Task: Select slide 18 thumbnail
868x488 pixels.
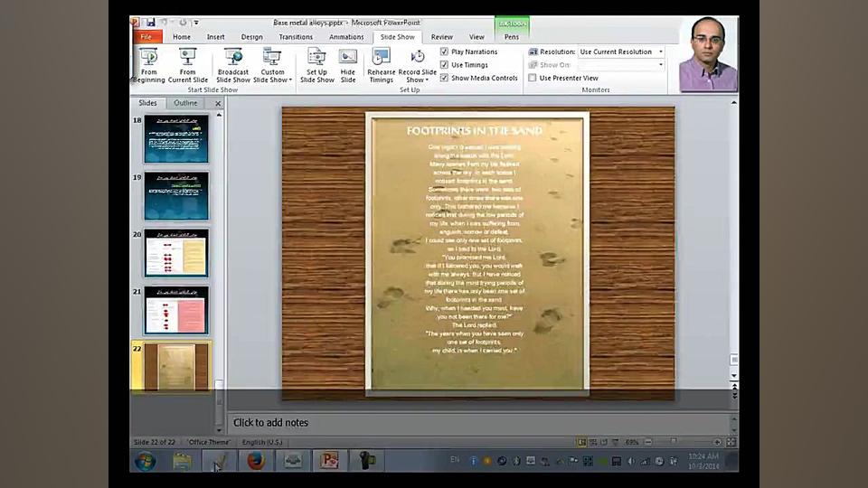Action: pyautogui.click(x=176, y=139)
